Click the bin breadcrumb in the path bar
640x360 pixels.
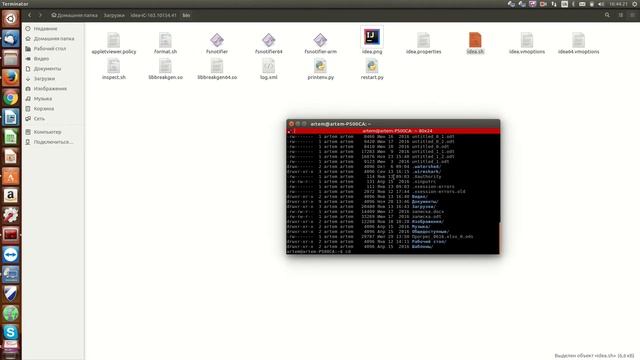point(186,15)
